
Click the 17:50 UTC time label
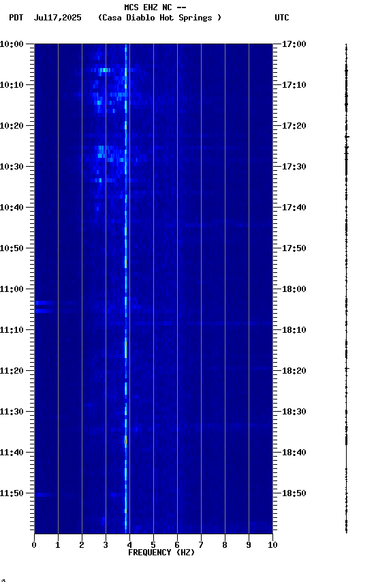[x=294, y=248]
